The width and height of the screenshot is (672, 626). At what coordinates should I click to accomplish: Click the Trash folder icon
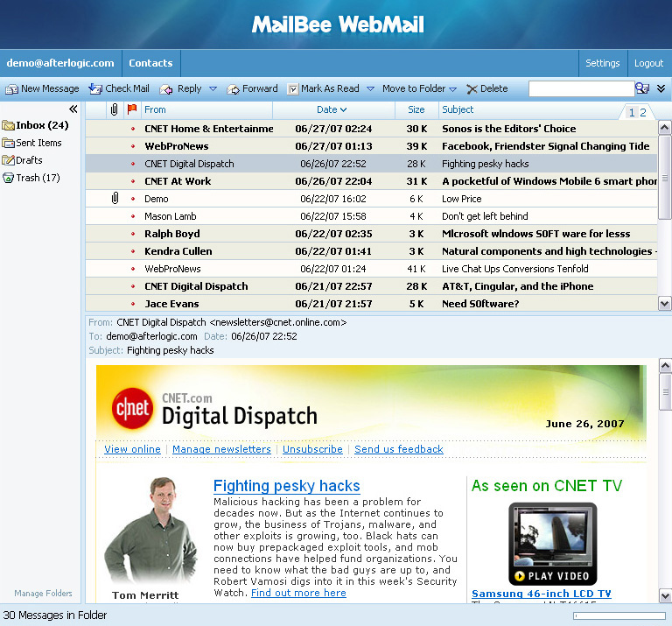click(x=8, y=178)
